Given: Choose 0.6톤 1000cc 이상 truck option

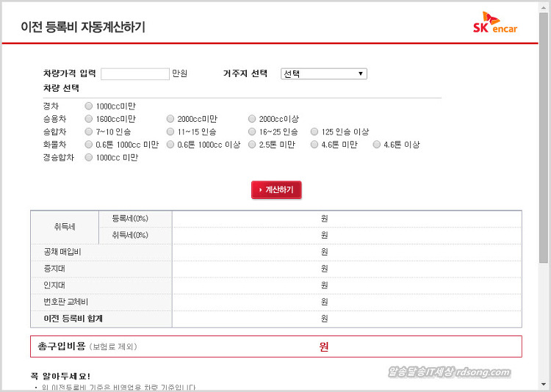Looking at the screenshot, I should click(x=170, y=145).
